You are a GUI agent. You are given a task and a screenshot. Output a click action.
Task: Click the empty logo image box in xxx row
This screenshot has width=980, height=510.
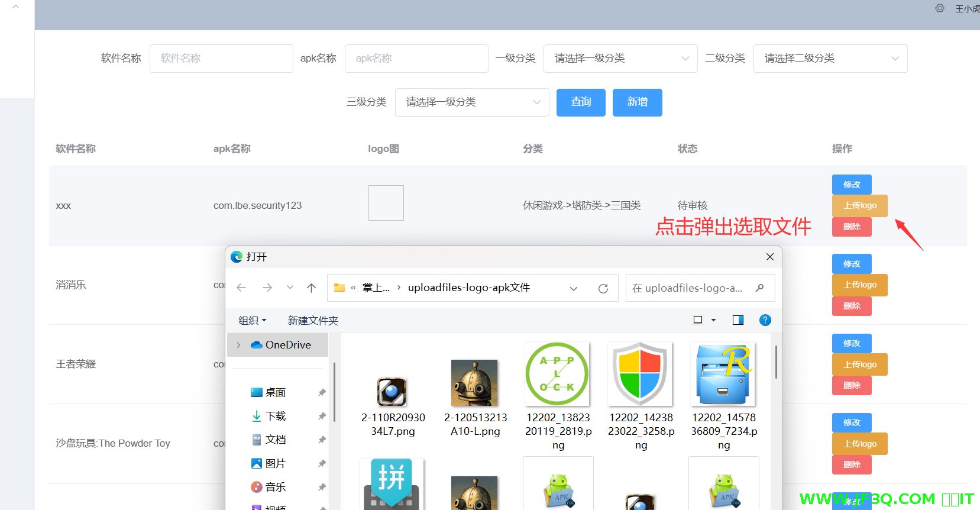point(386,203)
